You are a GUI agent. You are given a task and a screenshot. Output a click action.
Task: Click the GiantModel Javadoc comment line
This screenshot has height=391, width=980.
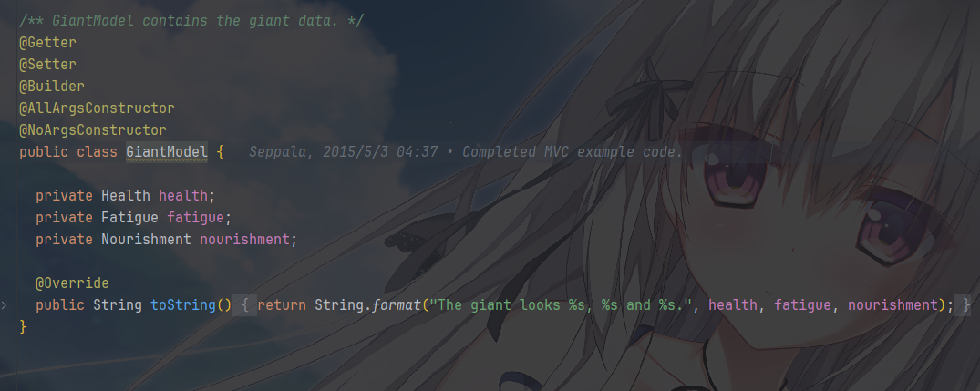point(191,21)
